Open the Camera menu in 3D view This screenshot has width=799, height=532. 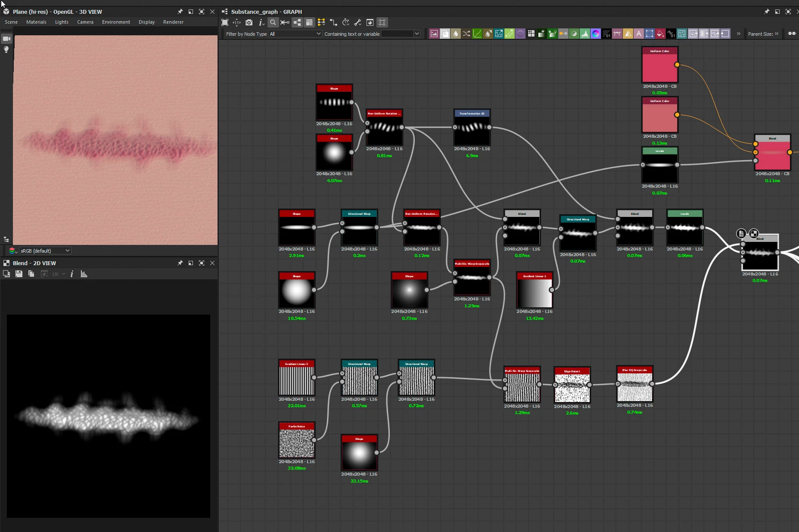click(85, 22)
